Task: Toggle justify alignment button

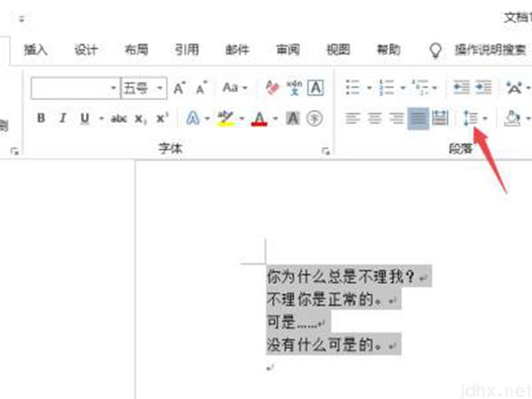Action: [419, 119]
